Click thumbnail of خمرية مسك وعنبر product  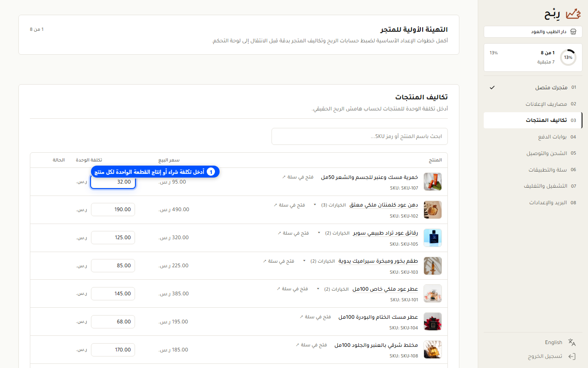point(433,182)
